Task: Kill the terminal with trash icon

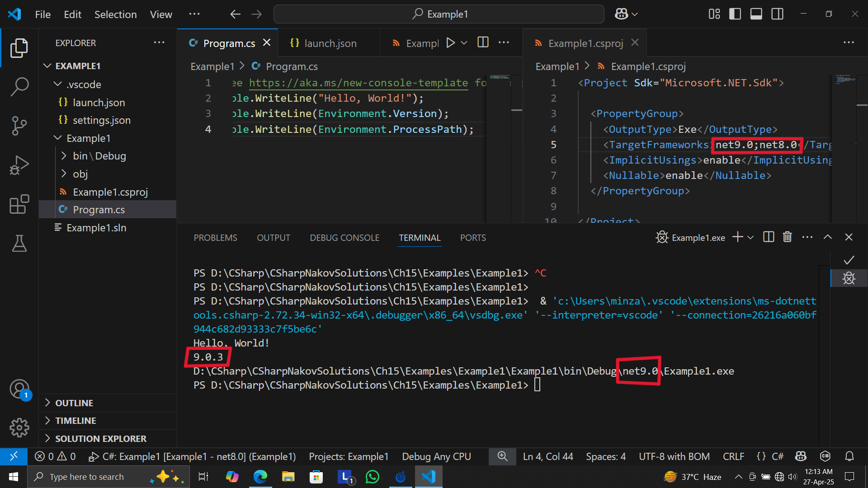Action: pos(787,237)
